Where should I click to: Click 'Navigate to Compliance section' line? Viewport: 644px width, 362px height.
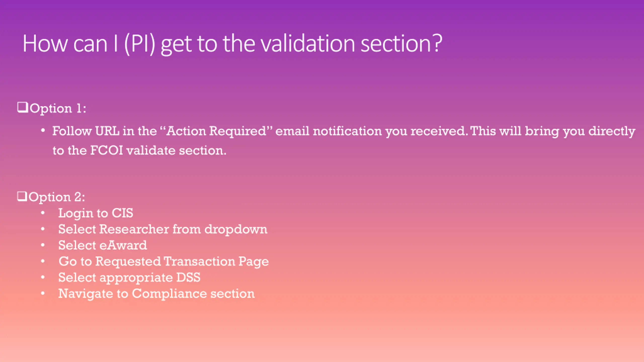pos(156,294)
